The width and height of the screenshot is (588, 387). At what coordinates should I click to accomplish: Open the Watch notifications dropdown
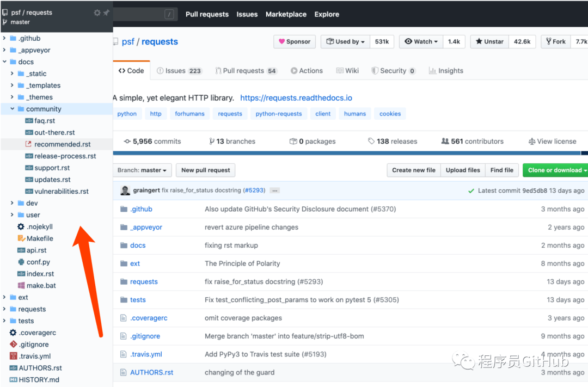click(422, 41)
